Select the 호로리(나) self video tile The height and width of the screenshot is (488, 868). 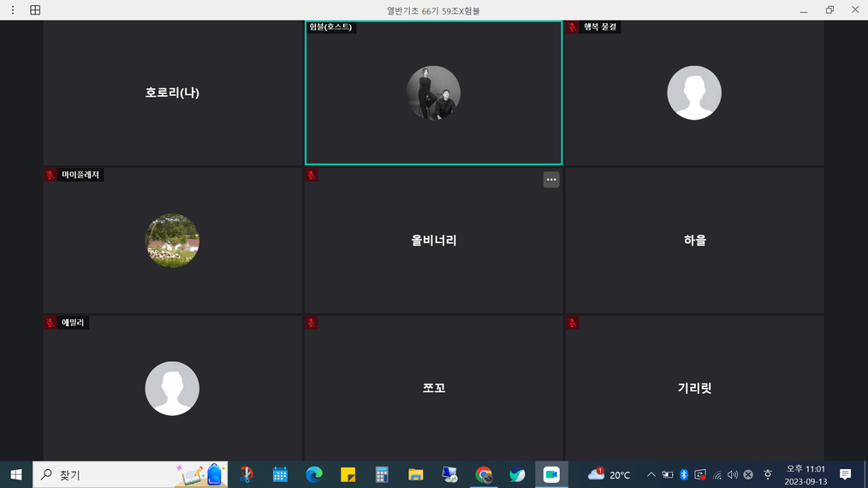[x=172, y=92]
